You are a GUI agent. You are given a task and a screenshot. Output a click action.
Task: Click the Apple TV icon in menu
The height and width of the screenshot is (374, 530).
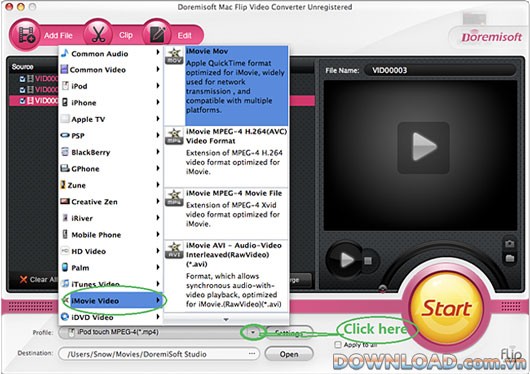(x=65, y=119)
